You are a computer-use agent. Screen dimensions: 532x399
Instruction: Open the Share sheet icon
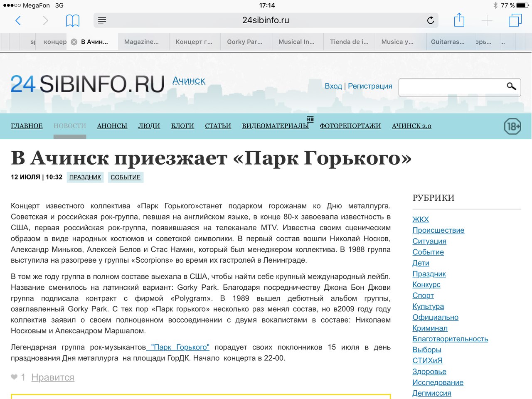click(x=459, y=20)
